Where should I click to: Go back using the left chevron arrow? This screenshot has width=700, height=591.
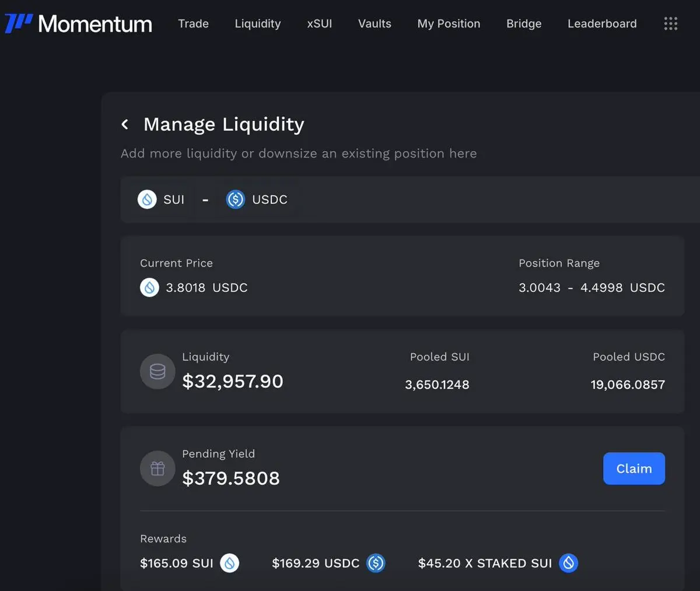pyautogui.click(x=125, y=124)
